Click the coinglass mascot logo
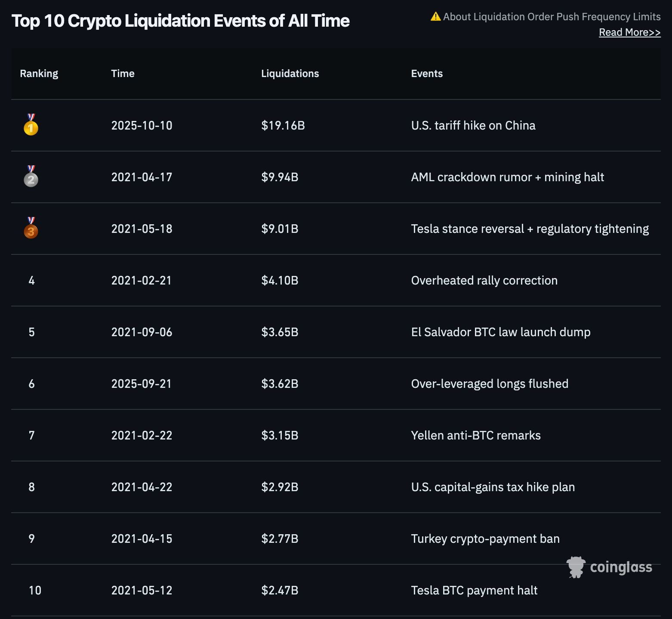 pyautogui.click(x=576, y=567)
